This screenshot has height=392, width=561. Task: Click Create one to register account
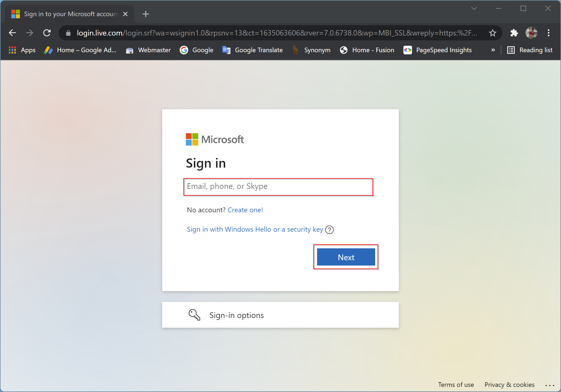tap(246, 209)
